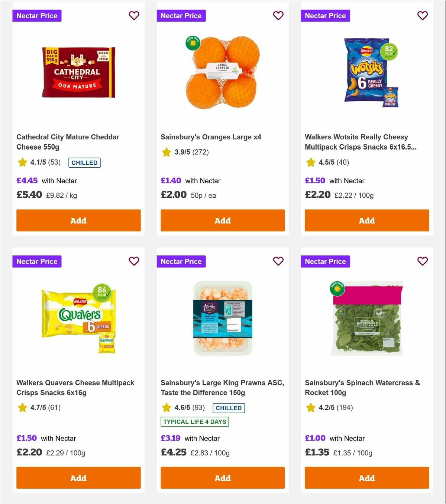The width and height of the screenshot is (446, 504).
Task: Click the heart icon on Walkers Wotsits
Action: coord(422,16)
